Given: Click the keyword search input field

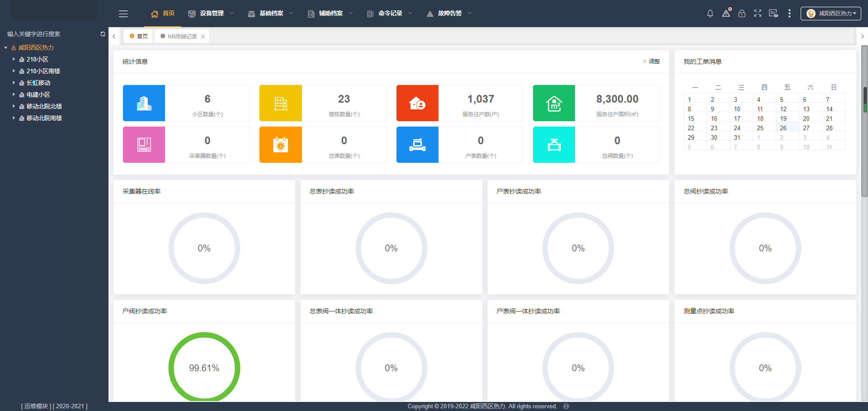Looking at the screenshot, I should [x=50, y=34].
